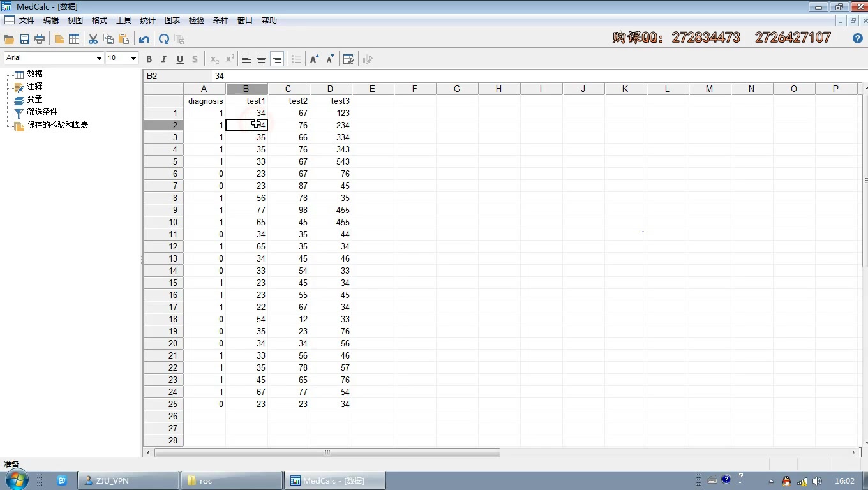This screenshot has height=490, width=868.
Task: Select row 10 header
Action: tap(164, 222)
